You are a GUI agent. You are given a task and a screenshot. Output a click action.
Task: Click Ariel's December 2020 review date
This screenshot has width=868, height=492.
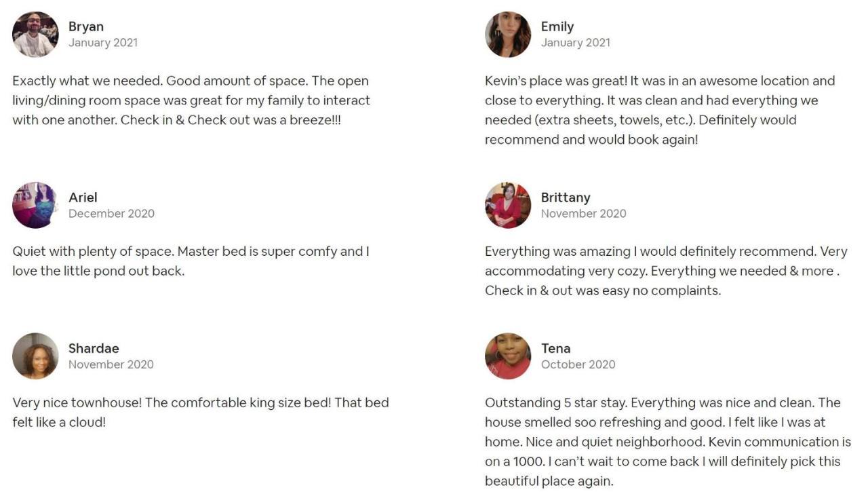click(x=111, y=213)
